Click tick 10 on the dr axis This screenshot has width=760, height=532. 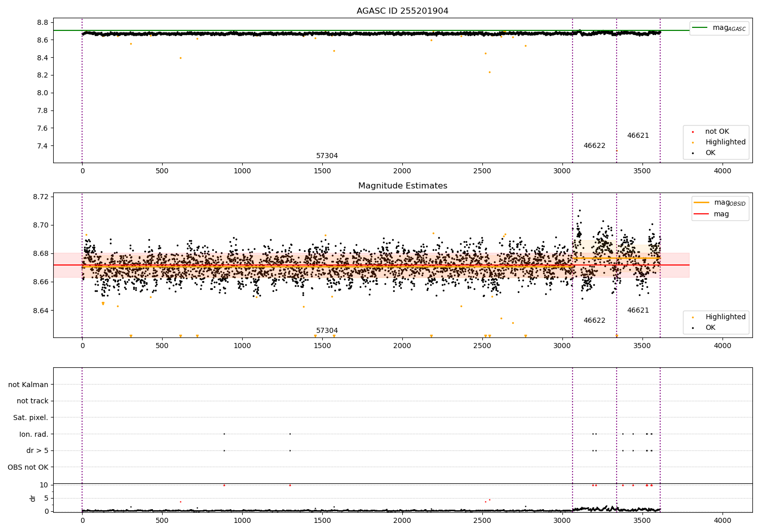(x=44, y=485)
